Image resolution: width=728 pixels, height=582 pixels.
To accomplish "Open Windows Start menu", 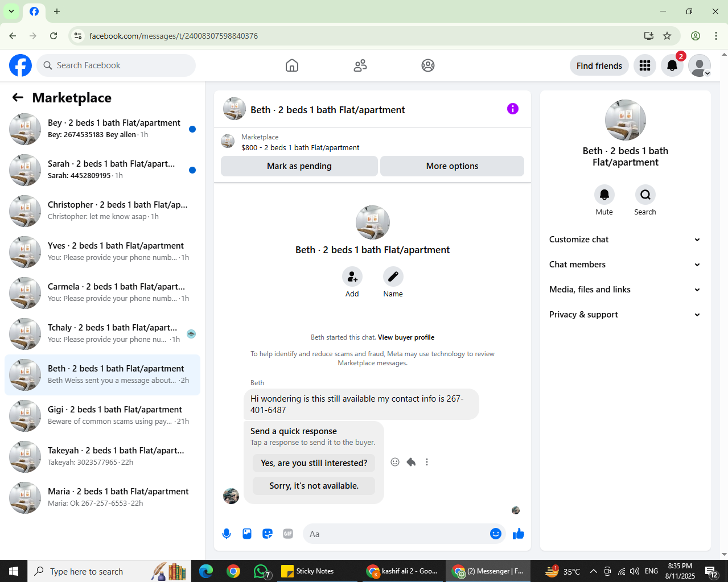I will [14, 571].
